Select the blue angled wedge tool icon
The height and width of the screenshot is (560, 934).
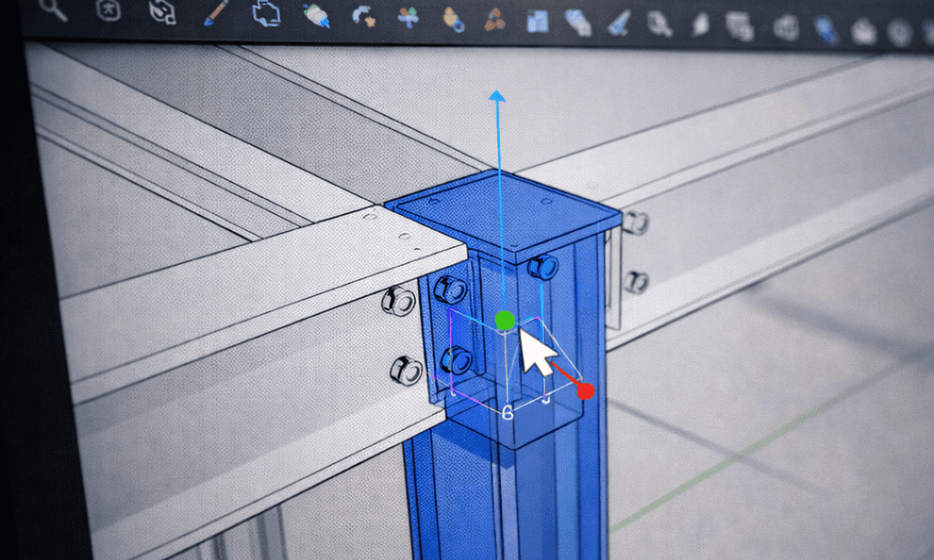620,23
